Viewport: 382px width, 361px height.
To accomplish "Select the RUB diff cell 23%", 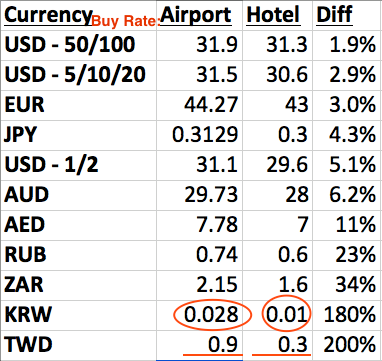I will (354, 255).
